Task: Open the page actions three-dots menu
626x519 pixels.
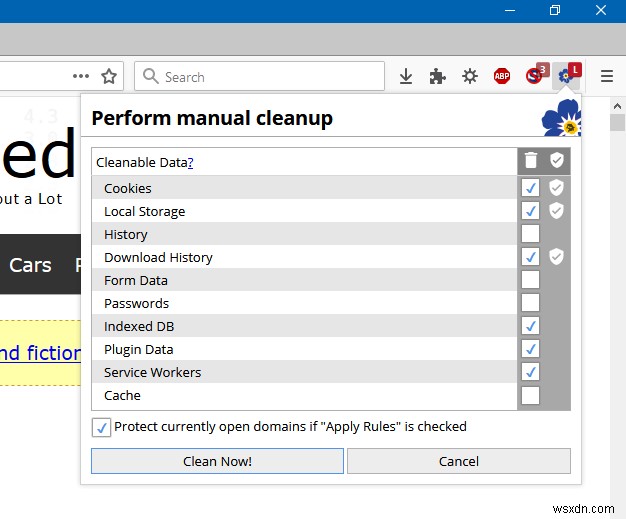Action: [81, 76]
